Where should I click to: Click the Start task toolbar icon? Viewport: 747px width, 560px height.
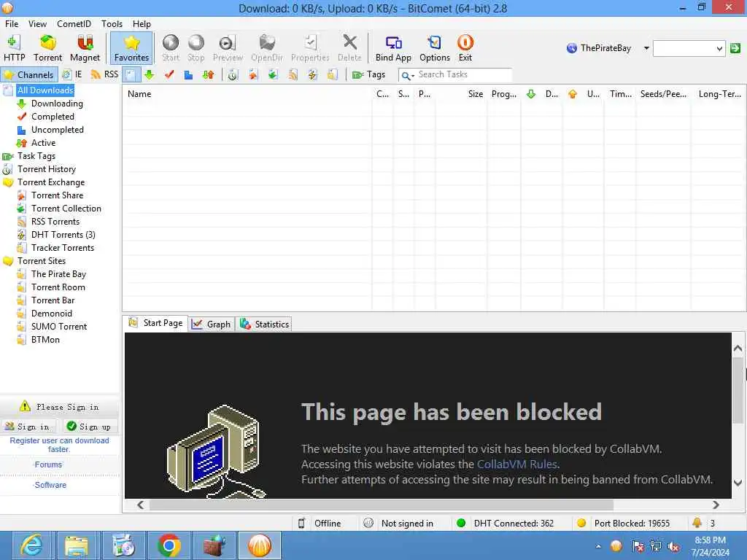pos(171,48)
